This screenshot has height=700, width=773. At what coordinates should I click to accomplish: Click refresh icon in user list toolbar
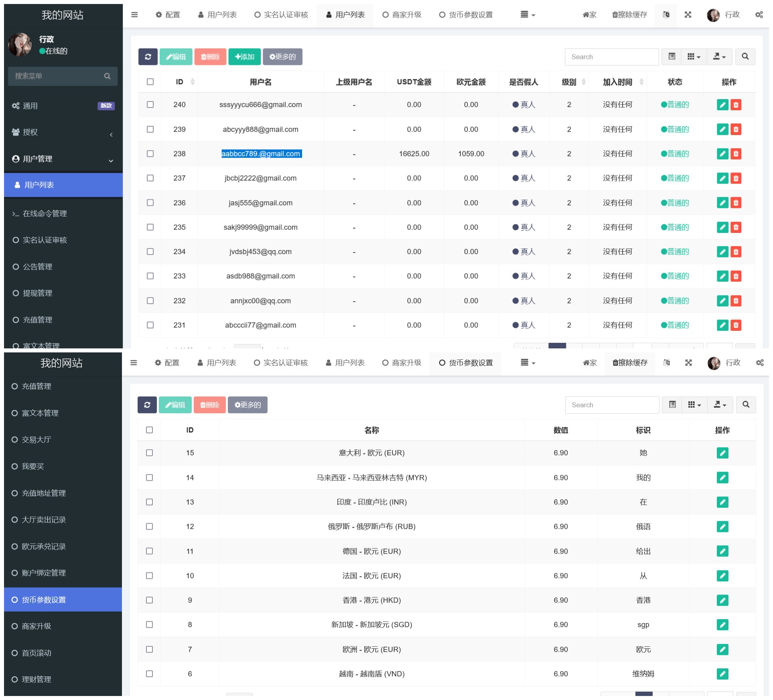click(x=148, y=57)
